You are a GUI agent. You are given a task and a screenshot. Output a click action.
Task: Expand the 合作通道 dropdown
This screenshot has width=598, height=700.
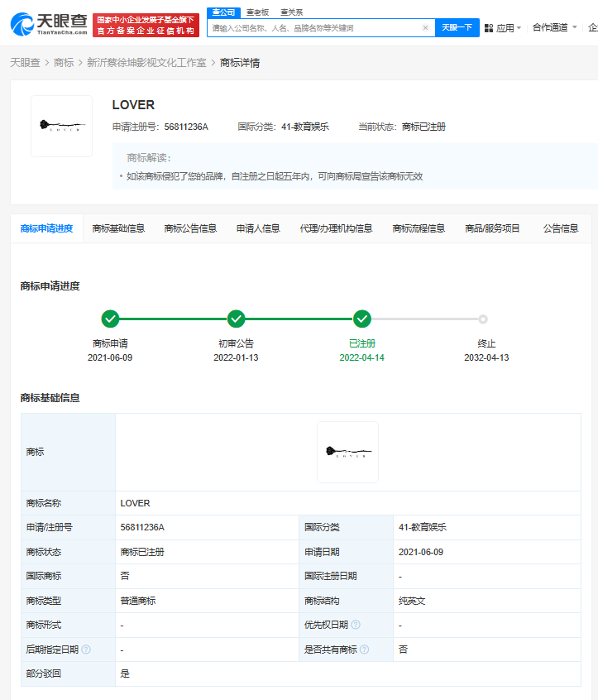click(554, 28)
